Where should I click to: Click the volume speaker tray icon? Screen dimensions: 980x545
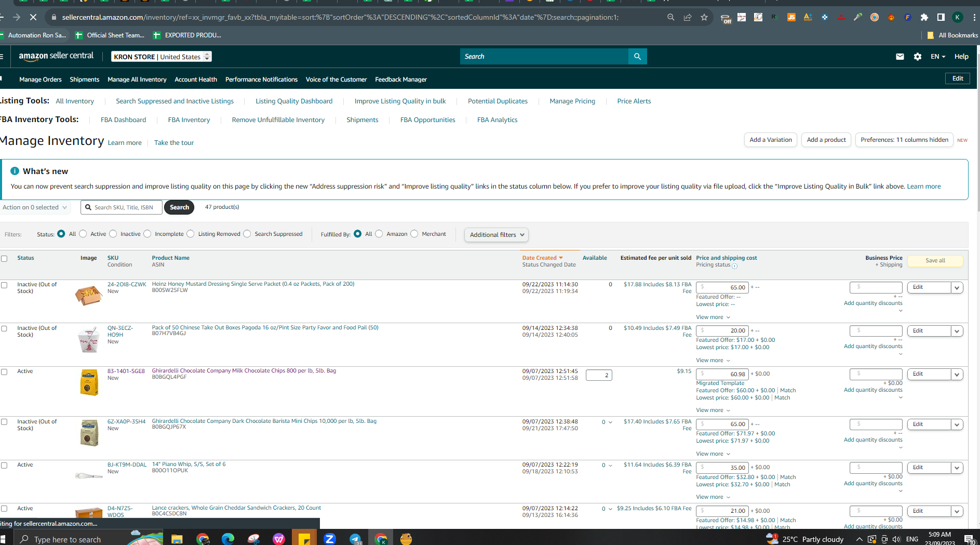click(x=896, y=539)
